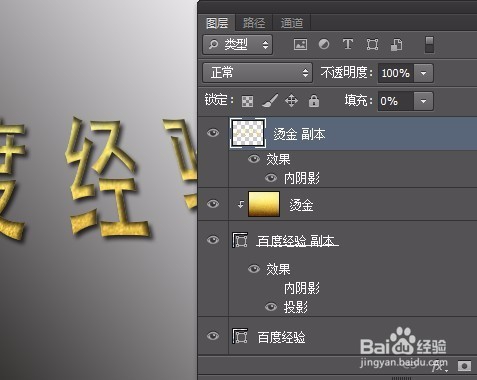The width and height of the screenshot is (477, 380).
Task: Toggle 投影 effect visibility eye
Action: coord(271,306)
